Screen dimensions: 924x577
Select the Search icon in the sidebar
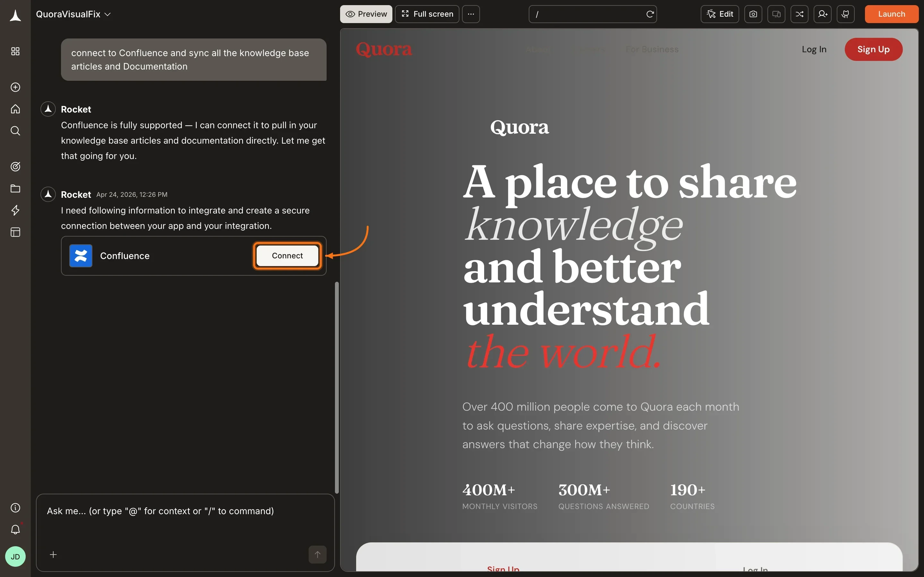[15, 131]
